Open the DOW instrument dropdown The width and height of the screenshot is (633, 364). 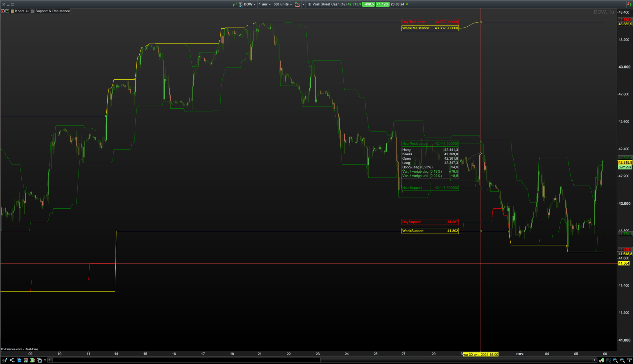point(250,4)
